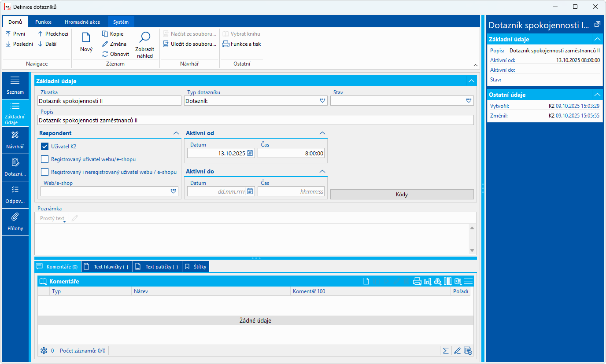Click the sum icon in comments footer

(x=446, y=351)
